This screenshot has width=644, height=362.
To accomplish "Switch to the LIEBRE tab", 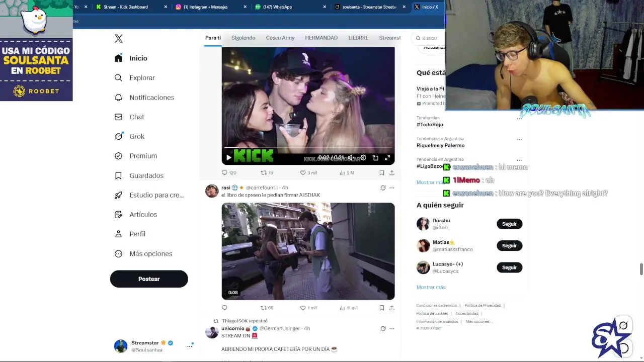I will (358, 38).
